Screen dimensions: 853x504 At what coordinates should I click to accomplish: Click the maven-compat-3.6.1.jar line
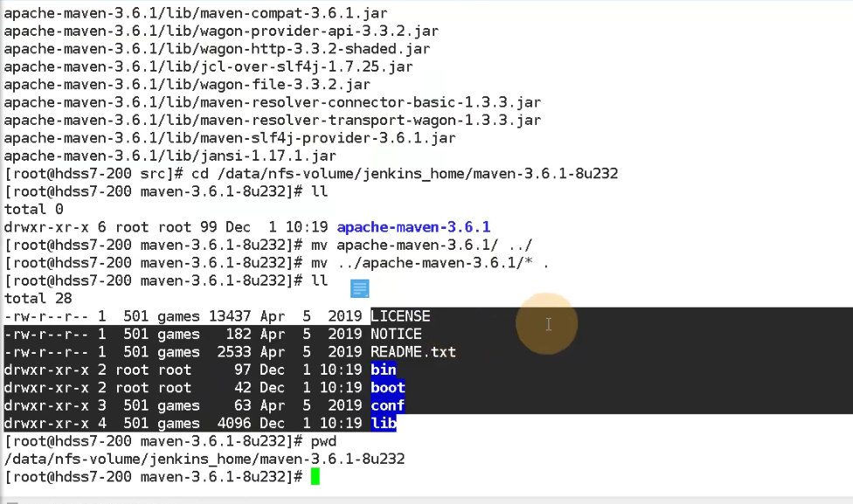coord(196,12)
